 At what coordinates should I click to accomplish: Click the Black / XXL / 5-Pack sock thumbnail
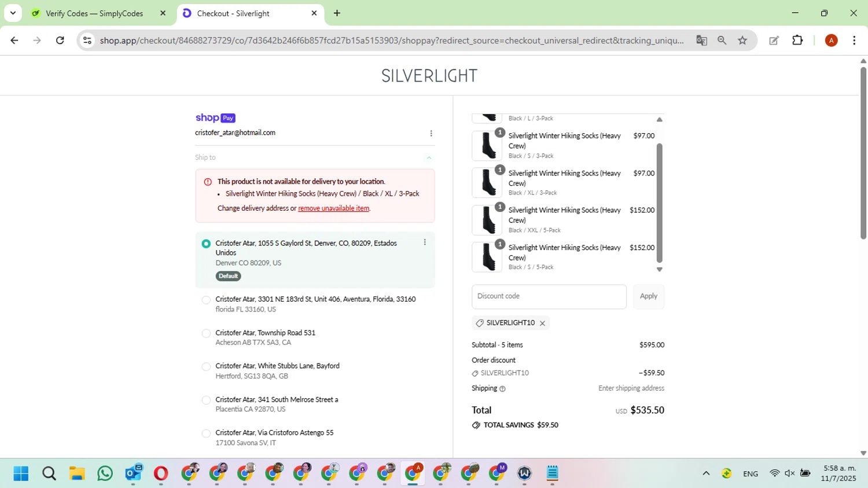[487, 220]
